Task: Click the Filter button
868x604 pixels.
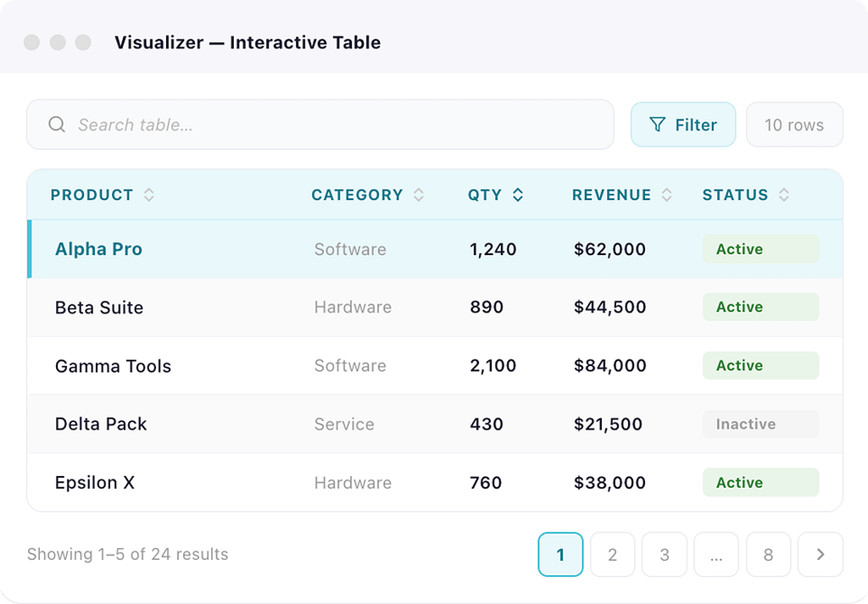Action: pos(683,125)
